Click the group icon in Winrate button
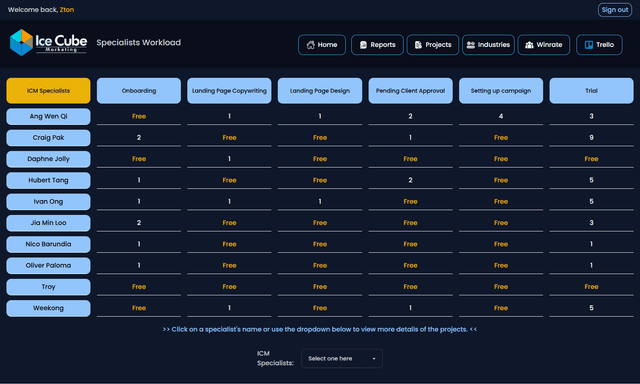The height and width of the screenshot is (384, 640). [x=529, y=45]
